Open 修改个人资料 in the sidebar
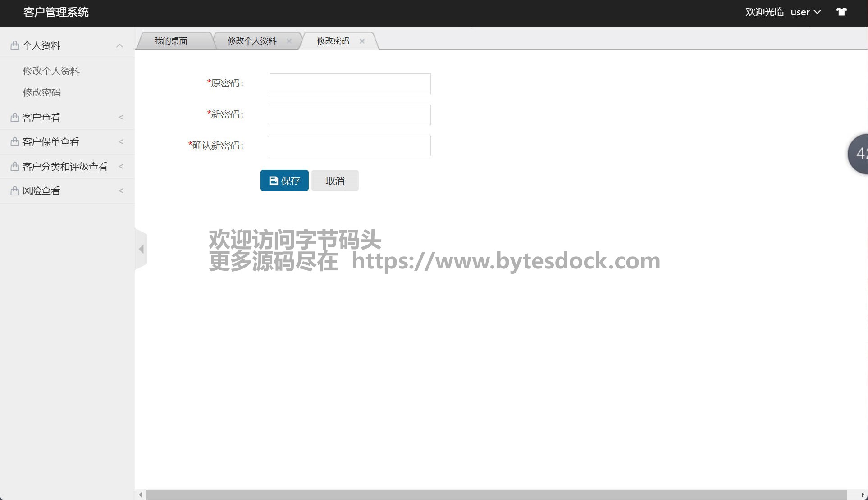Screen dimensions: 868x500 (51, 71)
